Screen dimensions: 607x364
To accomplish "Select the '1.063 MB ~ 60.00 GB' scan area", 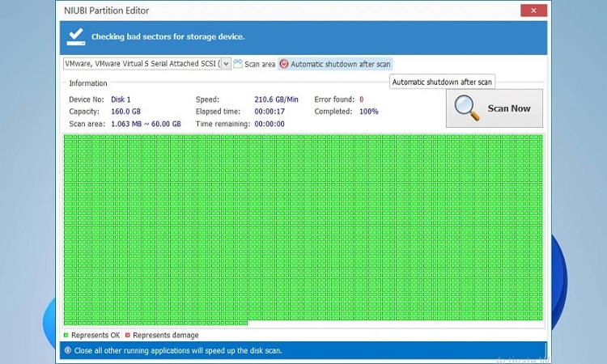I will [146, 124].
